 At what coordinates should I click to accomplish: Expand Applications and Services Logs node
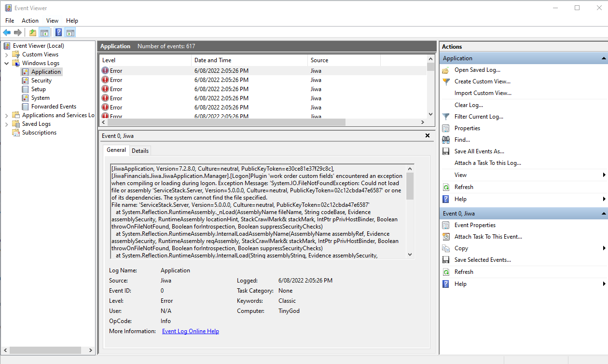pyautogui.click(x=7, y=115)
